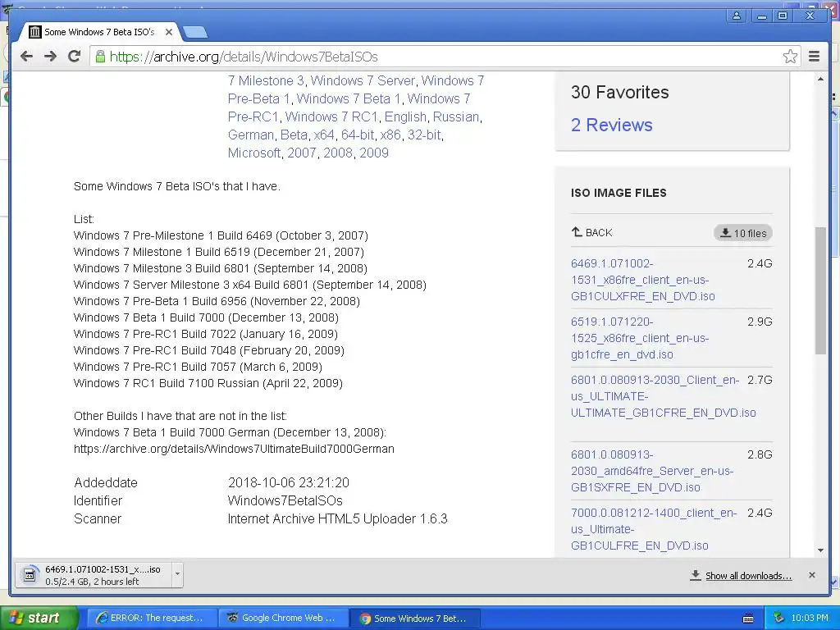
Task: Click the browser Forward arrow
Action: pos(50,57)
